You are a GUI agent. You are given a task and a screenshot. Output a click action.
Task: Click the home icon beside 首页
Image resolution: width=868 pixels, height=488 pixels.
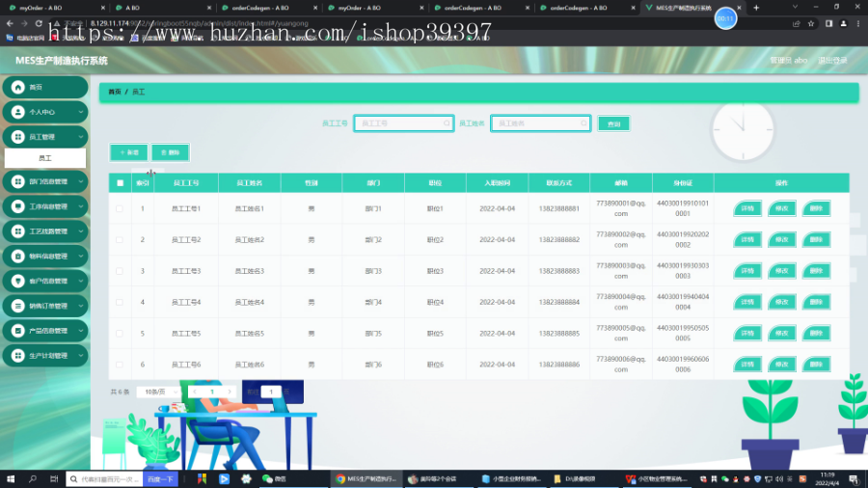17,88
